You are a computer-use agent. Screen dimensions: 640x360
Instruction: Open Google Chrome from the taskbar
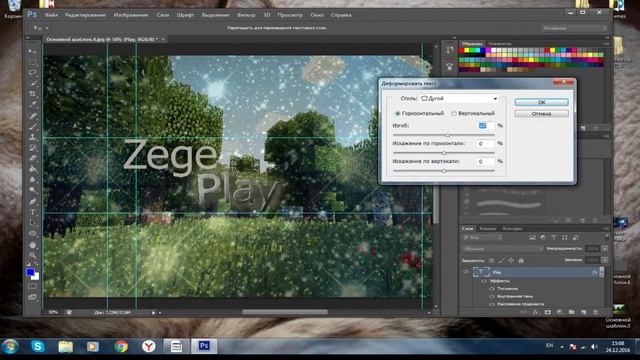click(121, 347)
